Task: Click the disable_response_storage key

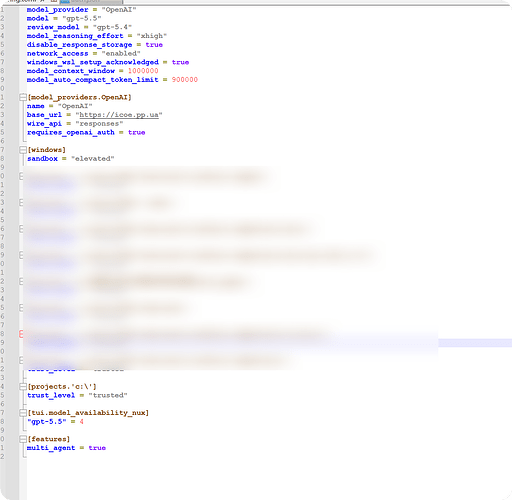Action: click(79, 45)
